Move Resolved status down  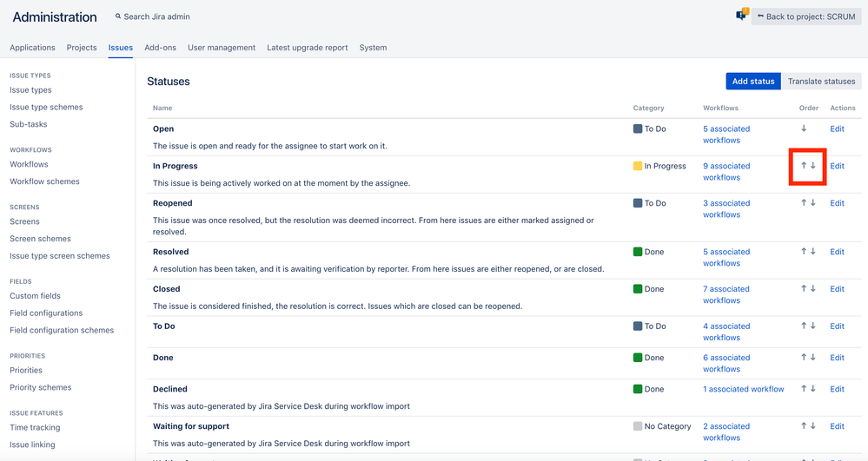tap(813, 252)
